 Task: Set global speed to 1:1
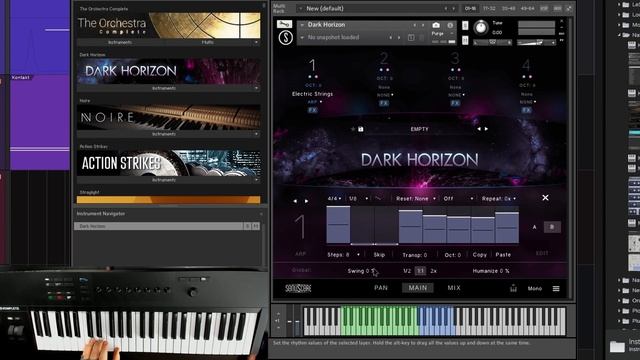coord(420,271)
